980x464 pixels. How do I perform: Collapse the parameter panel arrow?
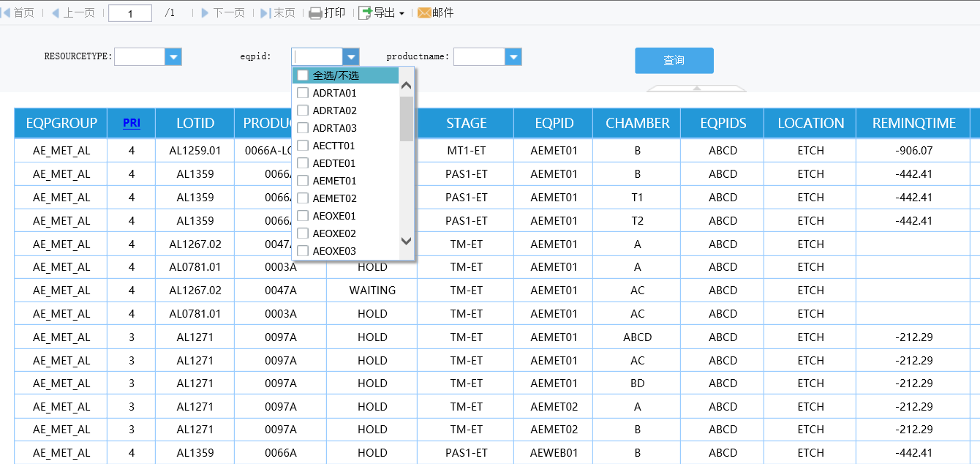coord(697,88)
